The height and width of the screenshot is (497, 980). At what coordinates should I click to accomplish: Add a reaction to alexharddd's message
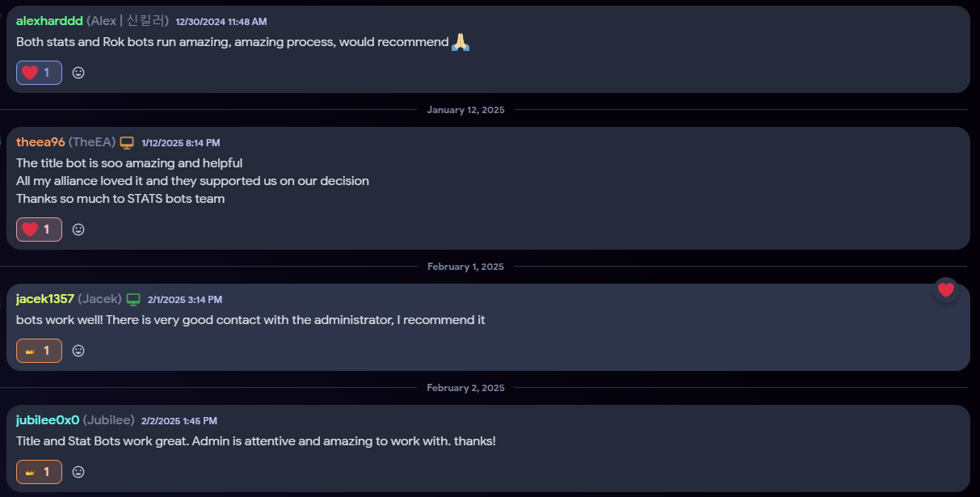click(x=78, y=73)
